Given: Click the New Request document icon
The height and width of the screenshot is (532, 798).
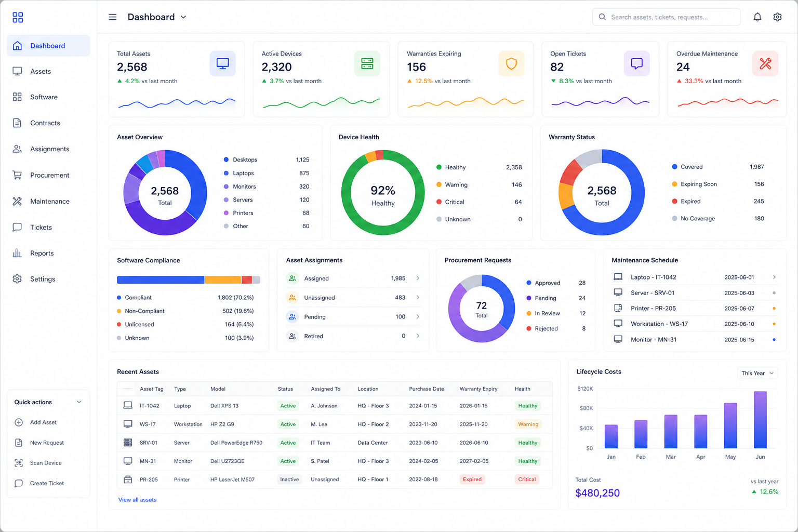Looking at the screenshot, I should [19, 443].
